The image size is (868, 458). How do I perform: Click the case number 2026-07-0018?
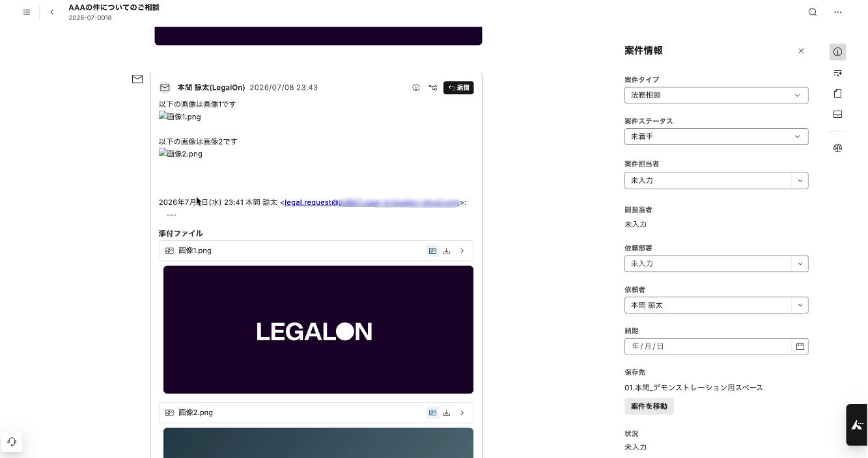point(90,18)
